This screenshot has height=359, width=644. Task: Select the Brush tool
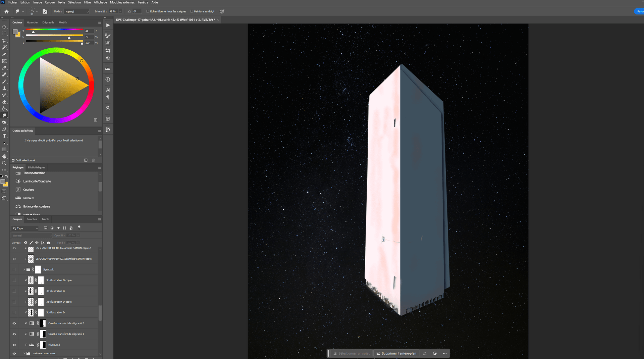[x=4, y=82]
